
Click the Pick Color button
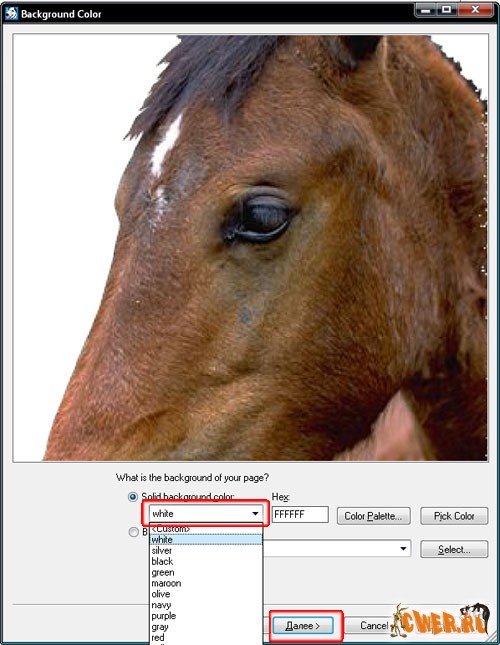(x=454, y=516)
